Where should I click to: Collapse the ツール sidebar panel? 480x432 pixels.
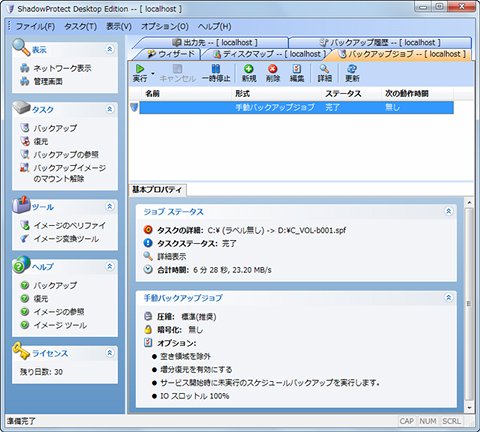pos(110,206)
